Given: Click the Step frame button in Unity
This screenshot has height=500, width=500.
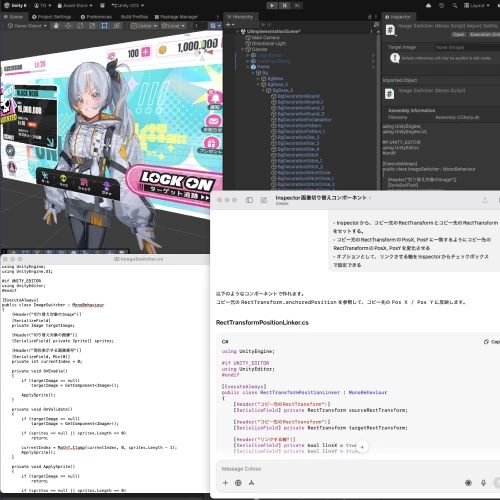Looking at the screenshot, I should tap(297, 5).
